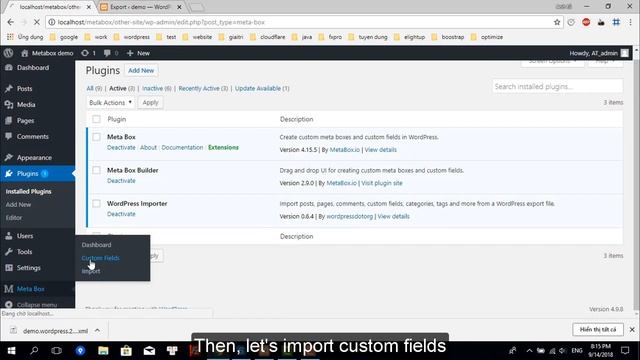Deactivate the WordPress Importer plugin
Viewport: 640px width, 360px height.
[x=121, y=214]
